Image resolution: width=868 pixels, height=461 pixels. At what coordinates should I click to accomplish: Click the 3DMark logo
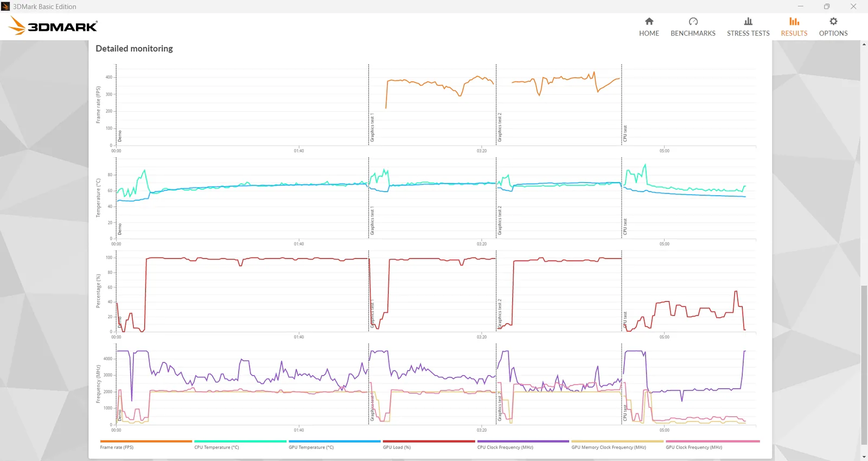coord(53,25)
